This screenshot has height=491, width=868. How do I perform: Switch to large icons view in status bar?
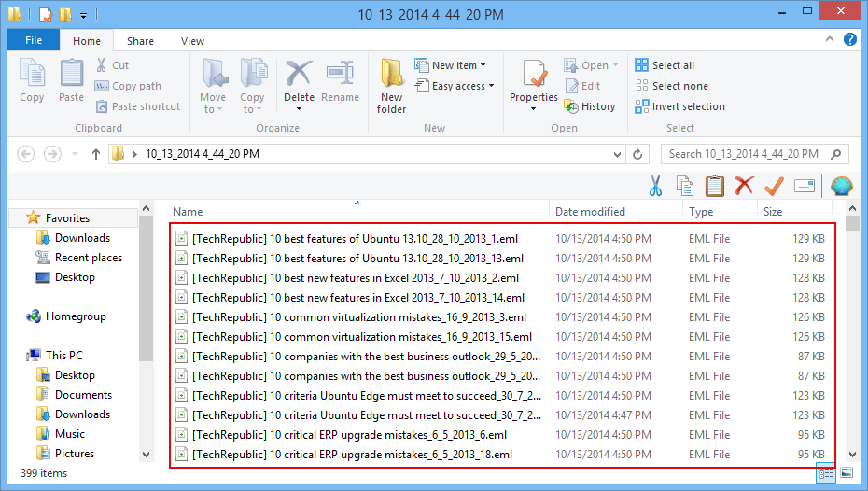tap(847, 473)
